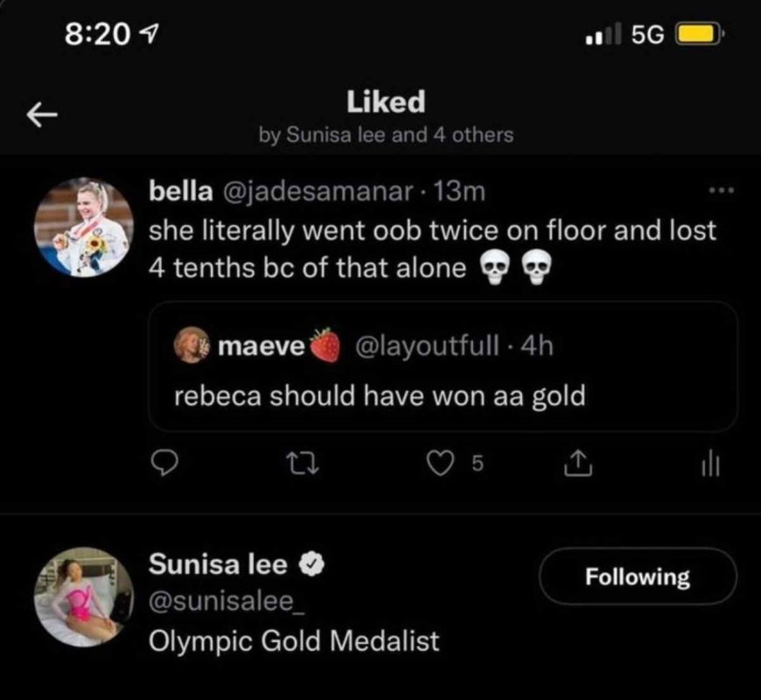761x700 pixels.
Task: Open Sunisa lee's verified badge
Action: pyautogui.click(x=313, y=565)
